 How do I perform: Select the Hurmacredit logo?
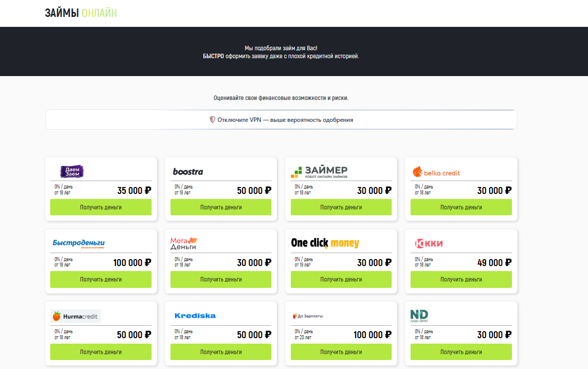pyautogui.click(x=76, y=316)
